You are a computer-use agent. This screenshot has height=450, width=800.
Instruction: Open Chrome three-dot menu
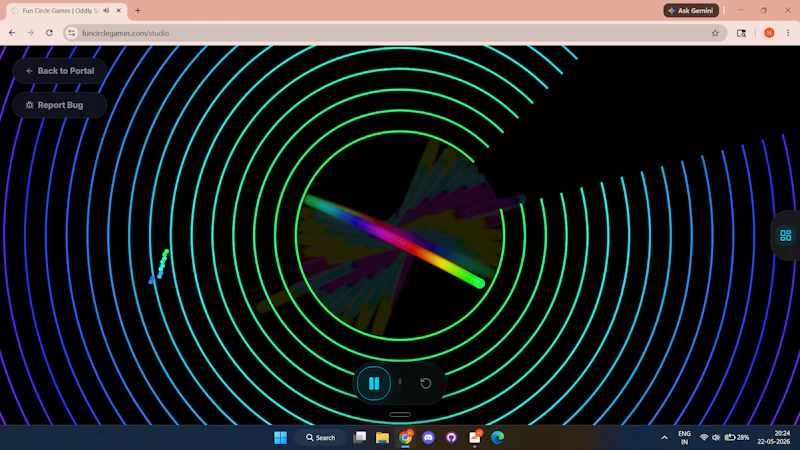coord(788,33)
